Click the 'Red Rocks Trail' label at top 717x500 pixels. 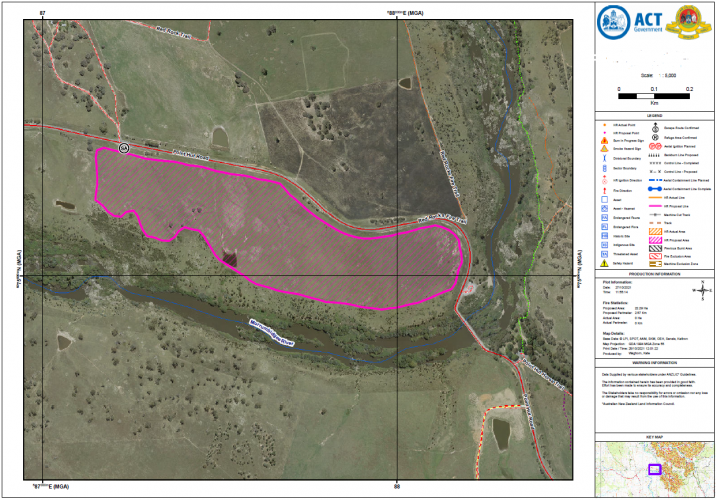(174, 32)
